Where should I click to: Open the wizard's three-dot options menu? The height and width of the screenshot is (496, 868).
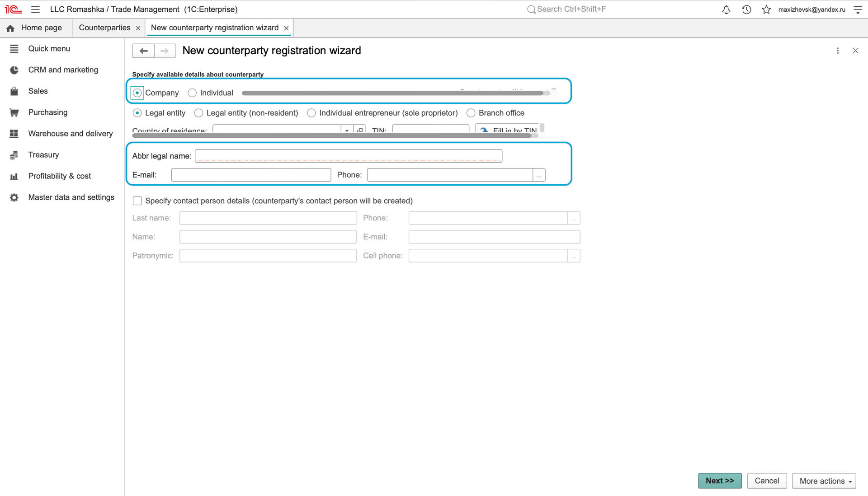click(x=838, y=51)
